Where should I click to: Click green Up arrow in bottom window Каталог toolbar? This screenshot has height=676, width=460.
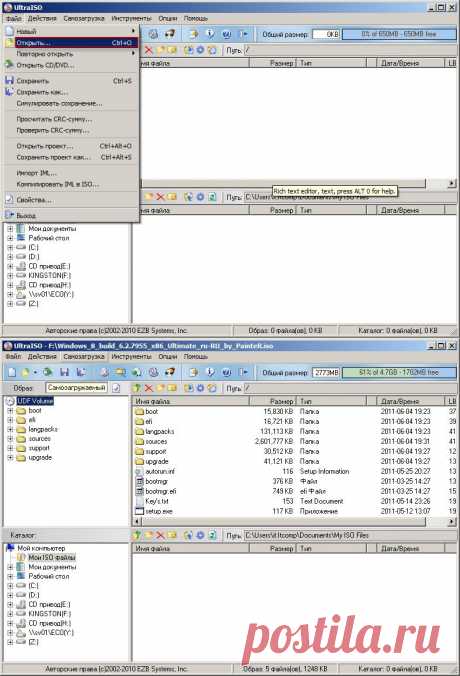point(137,535)
